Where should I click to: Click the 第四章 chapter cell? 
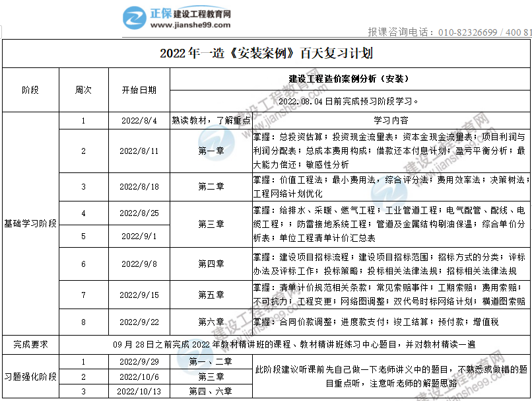pos(211,264)
